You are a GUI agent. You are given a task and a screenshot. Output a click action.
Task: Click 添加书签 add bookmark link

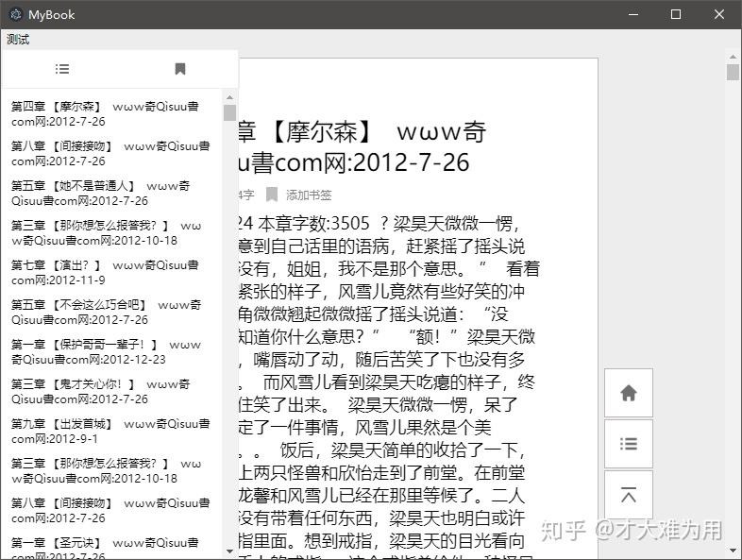[x=309, y=195]
